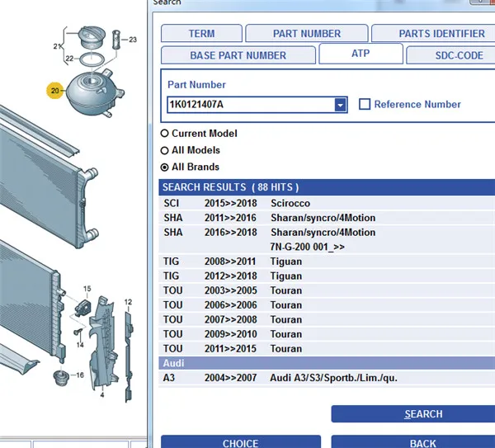Select the Touran 2006>>2006 result row
Screen dimensions: 495x448
pos(327,304)
